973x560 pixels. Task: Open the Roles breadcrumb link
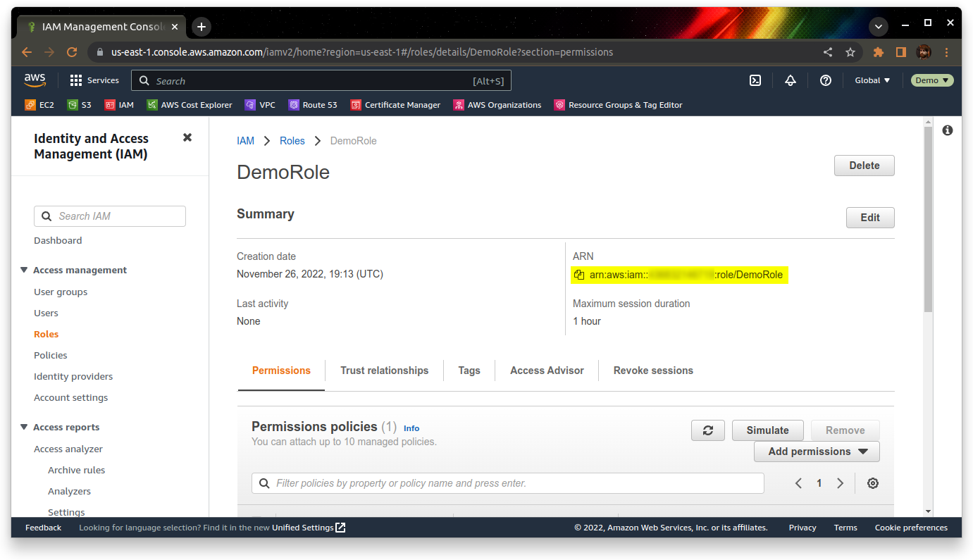(x=292, y=141)
